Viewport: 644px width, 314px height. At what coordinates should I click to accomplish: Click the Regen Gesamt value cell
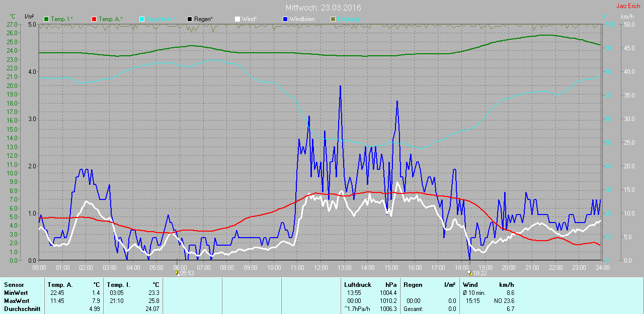pyautogui.click(x=452, y=309)
